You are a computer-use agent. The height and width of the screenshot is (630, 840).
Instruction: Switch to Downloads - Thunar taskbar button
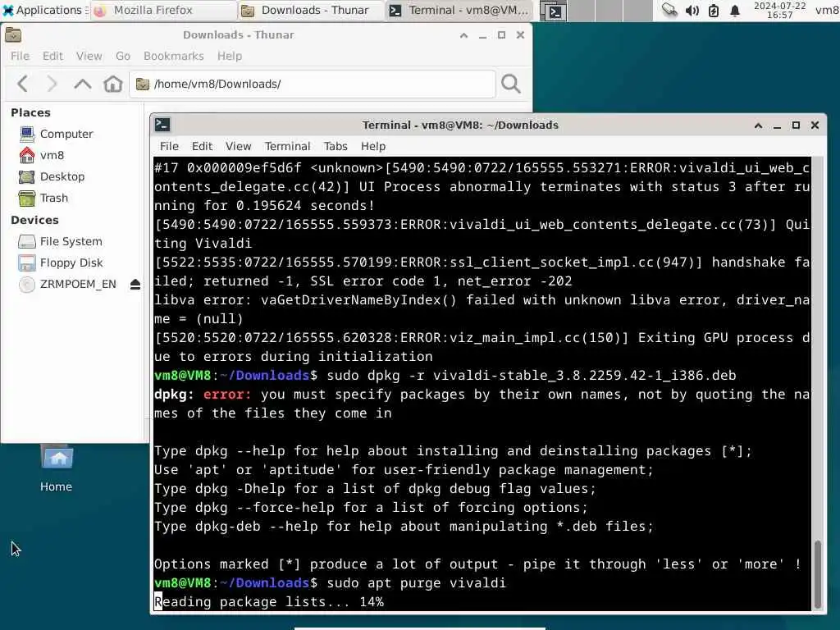point(311,10)
